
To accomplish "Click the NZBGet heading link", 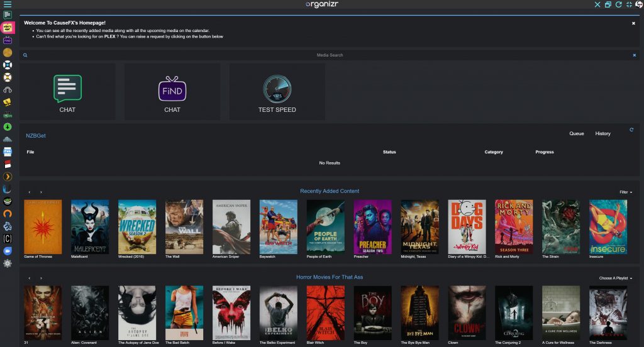I will tap(36, 136).
